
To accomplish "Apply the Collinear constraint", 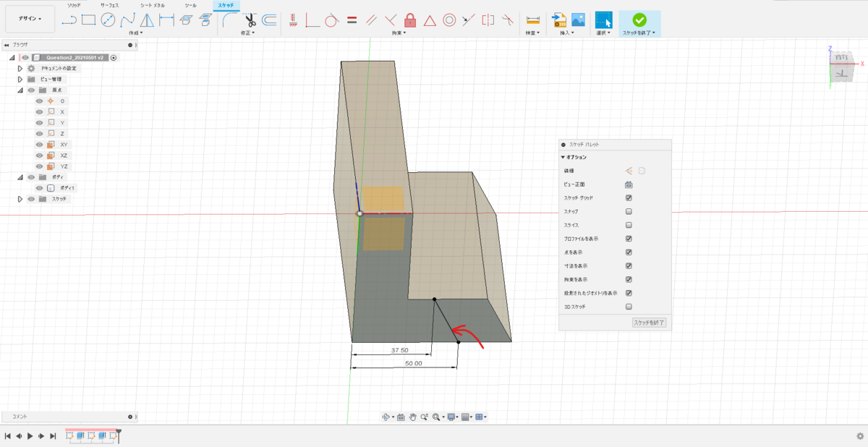I will tap(469, 20).
